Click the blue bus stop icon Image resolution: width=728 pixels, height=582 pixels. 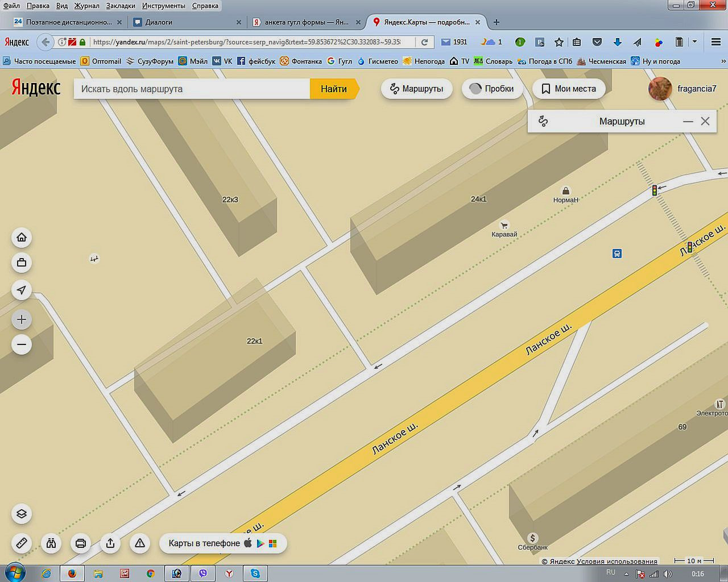click(x=617, y=253)
